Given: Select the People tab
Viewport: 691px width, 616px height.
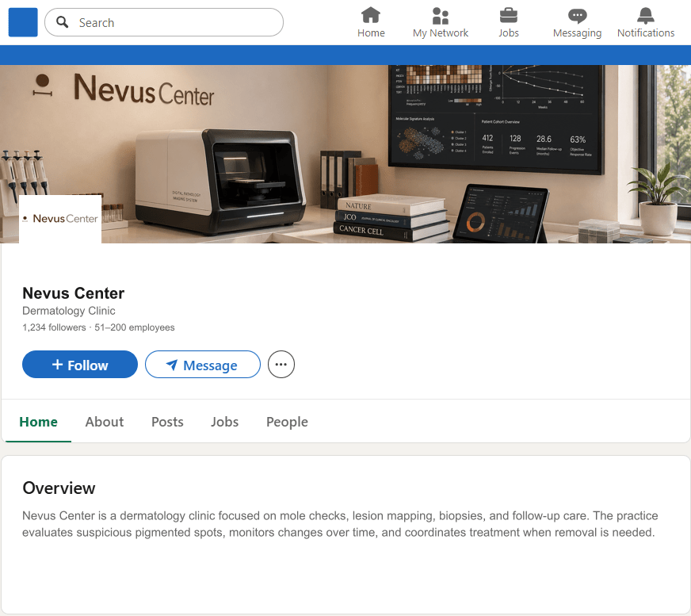Looking at the screenshot, I should [287, 422].
